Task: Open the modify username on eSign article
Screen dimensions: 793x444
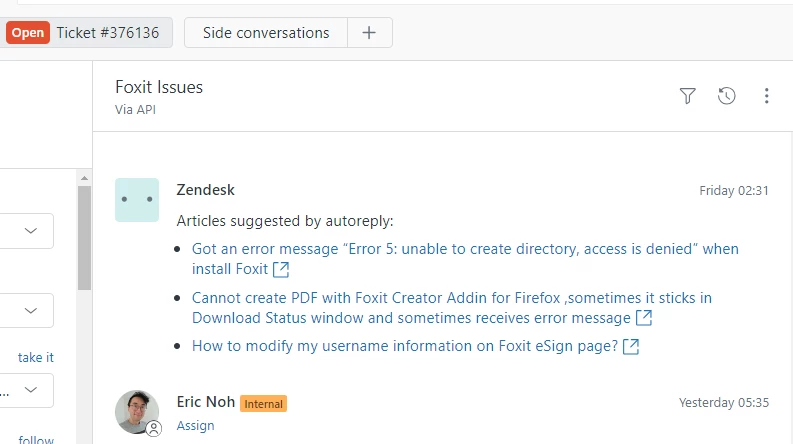Action: click(405, 346)
